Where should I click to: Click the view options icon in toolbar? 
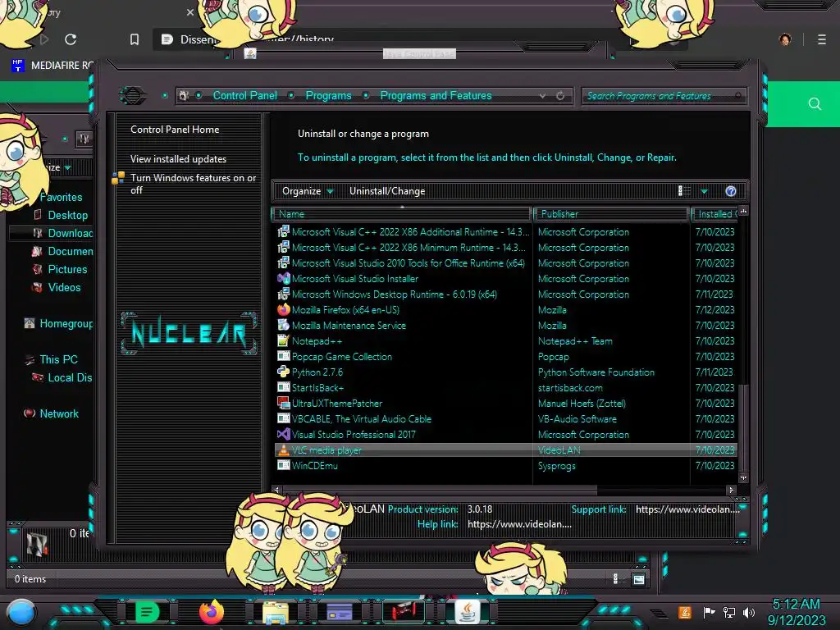[x=684, y=191]
